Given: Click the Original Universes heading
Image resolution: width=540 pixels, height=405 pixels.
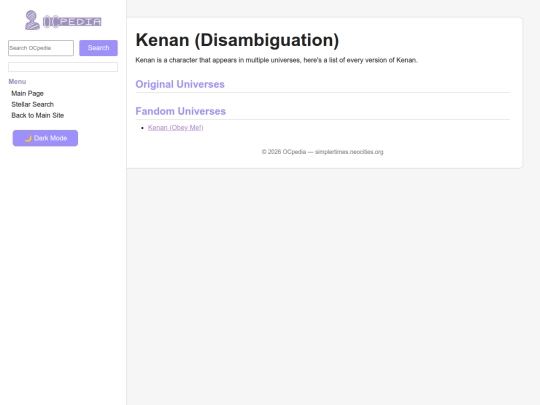Looking at the screenshot, I should pyautogui.click(x=180, y=84).
